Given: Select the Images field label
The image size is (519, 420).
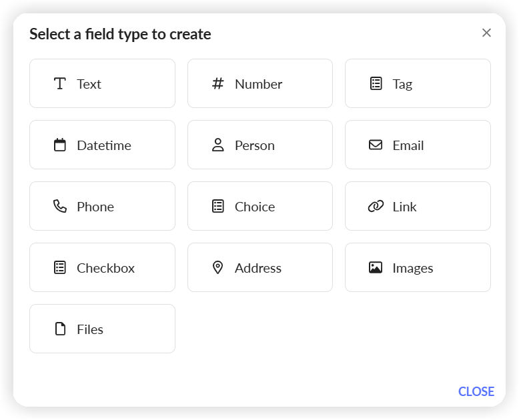Looking at the screenshot, I should (x=413, y=268).
